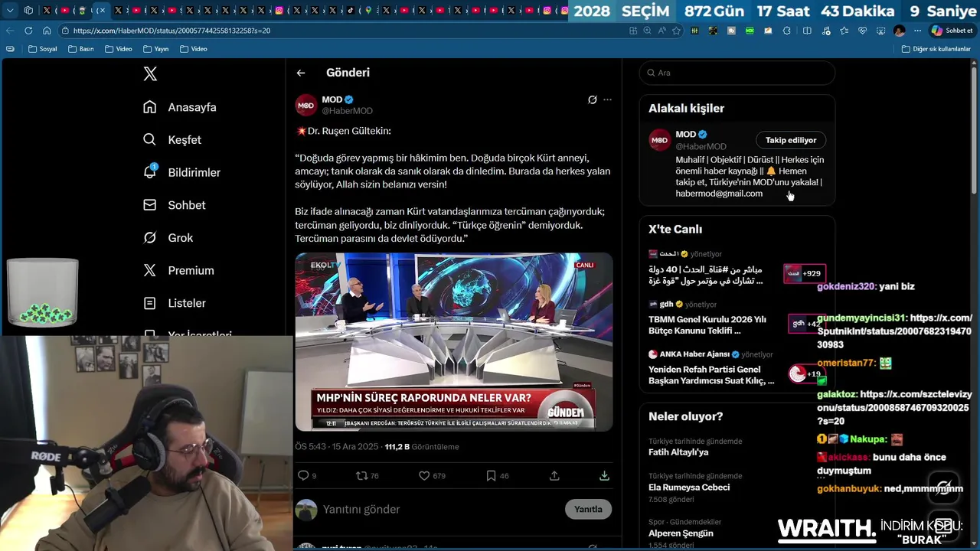The width and height of the screenshot is (980, 551).
Task: Open MOD avatar in Alakalı kişiler
Action: (659, 140)
